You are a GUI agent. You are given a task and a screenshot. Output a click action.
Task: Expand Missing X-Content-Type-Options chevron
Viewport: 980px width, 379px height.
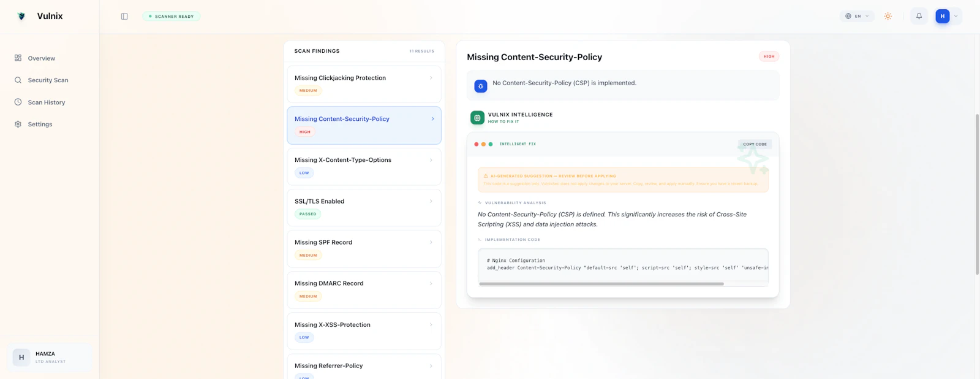tap(431, 160)
